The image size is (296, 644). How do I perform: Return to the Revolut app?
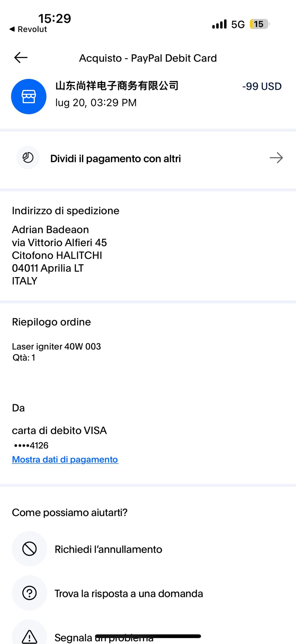pyautogui.click(x=28, y=29)
